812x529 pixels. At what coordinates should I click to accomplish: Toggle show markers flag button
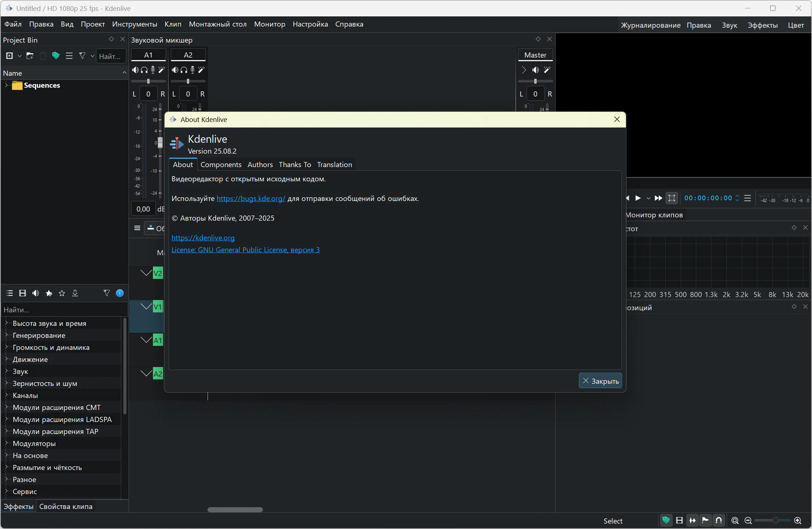point(705,521)
